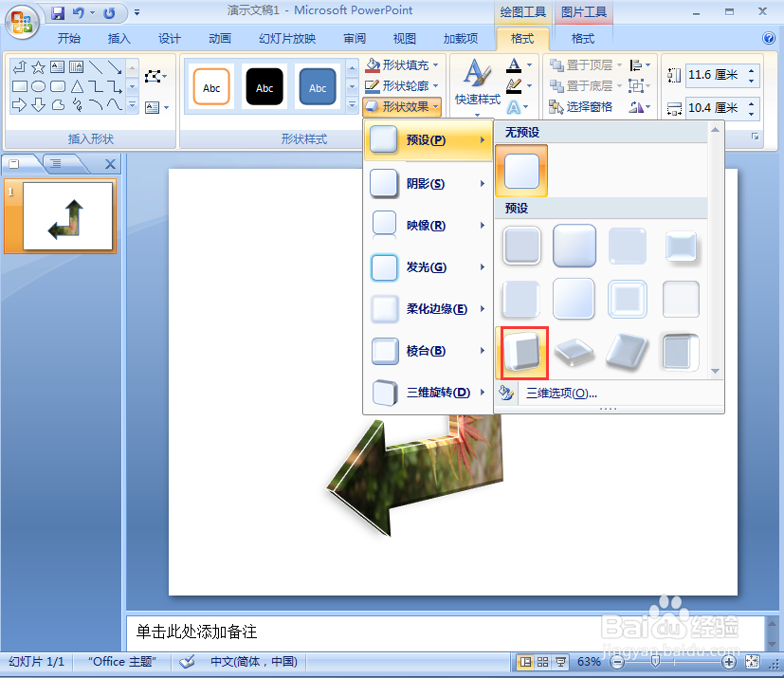Viewport: 784px width, 678px height.
Task: Select the star shape in shape gallery
Action: point(38,67)
